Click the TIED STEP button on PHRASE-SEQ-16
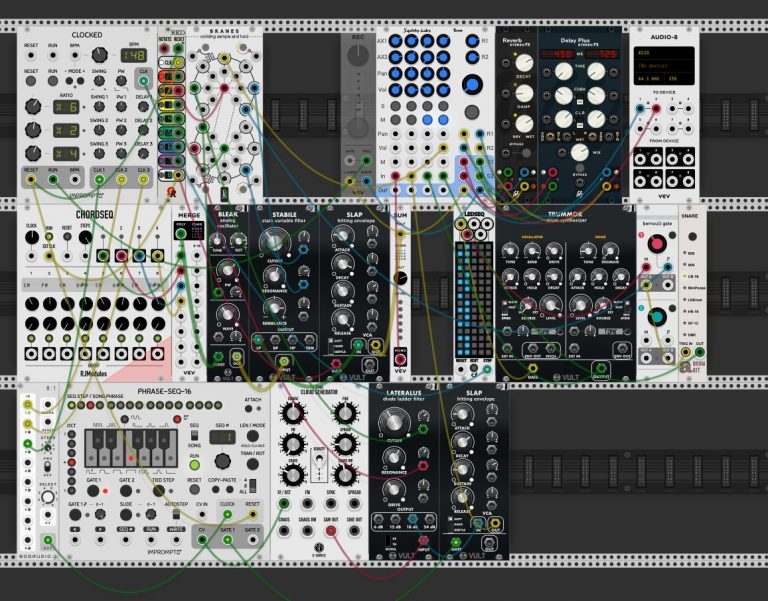The image size is (768, 601). tap(158, 490)
